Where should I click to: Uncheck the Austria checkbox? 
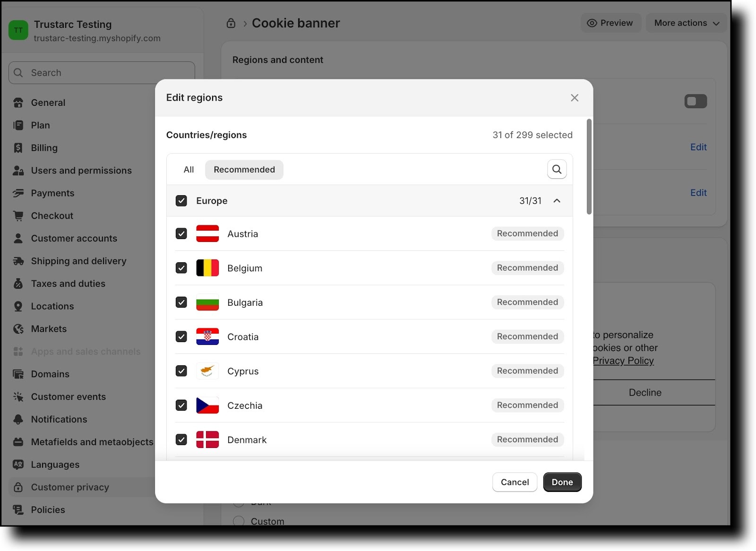[181, 233]
